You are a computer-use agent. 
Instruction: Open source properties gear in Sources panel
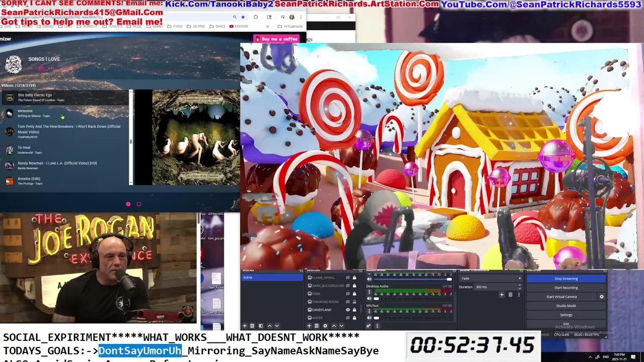pyautogui.click(x=325, y=326)
